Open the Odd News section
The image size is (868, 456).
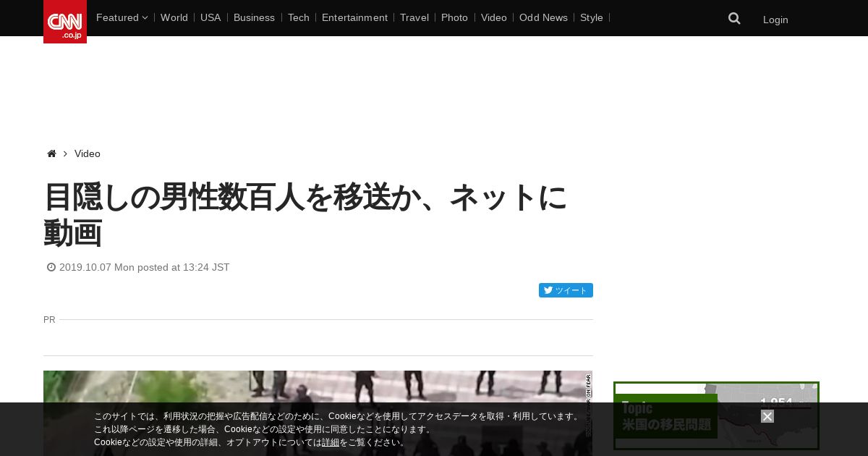[543, 17]
